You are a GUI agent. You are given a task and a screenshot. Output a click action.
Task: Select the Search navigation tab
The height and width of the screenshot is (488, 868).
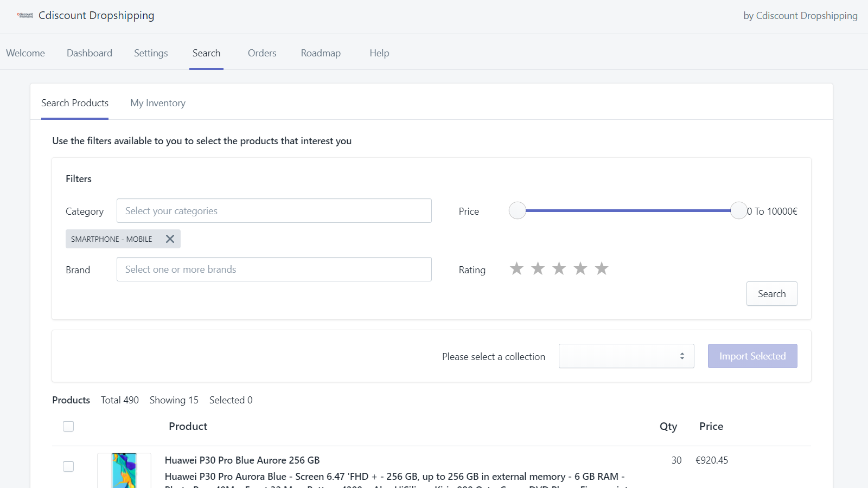pyautogui.click(x=207, y=53)
